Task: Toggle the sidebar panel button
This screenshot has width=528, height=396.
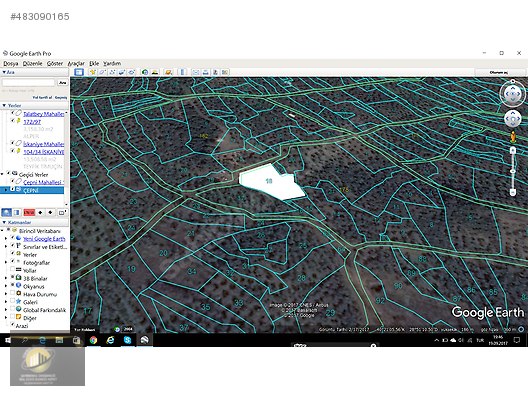Action: [79, 72]
